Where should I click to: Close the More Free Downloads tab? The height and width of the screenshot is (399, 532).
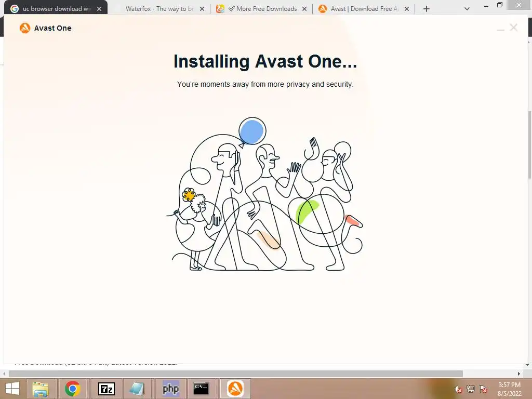(304, 9)
